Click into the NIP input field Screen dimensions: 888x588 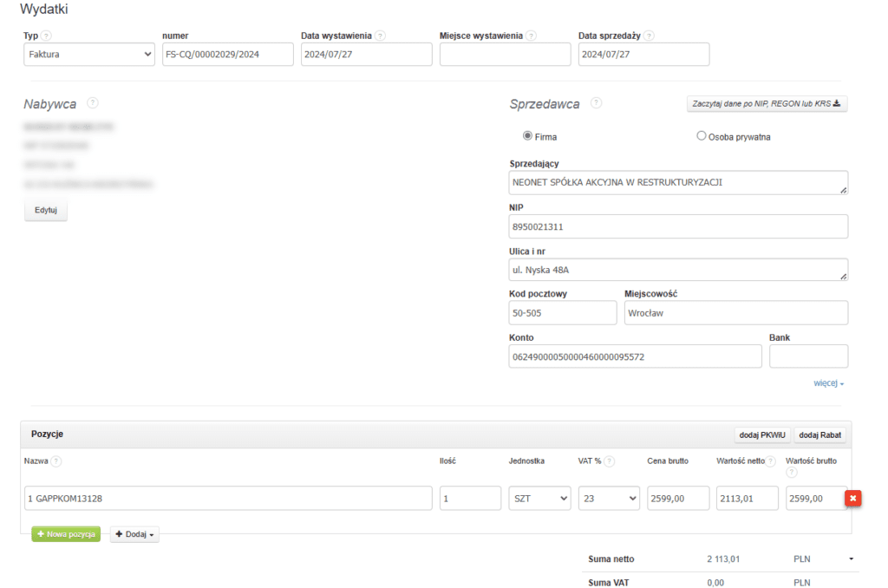click(x=678, y=226)
